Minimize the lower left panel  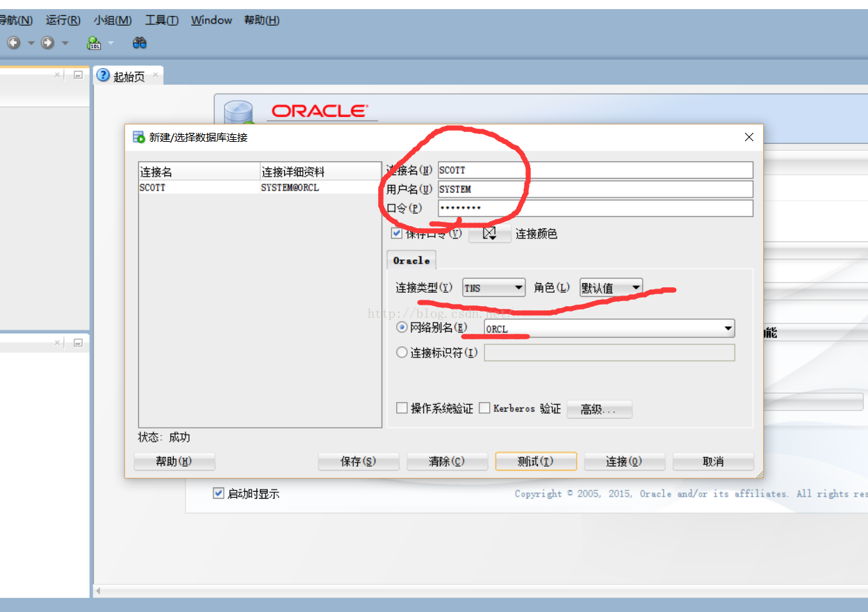pyautogui.click(x=78, y=343)
